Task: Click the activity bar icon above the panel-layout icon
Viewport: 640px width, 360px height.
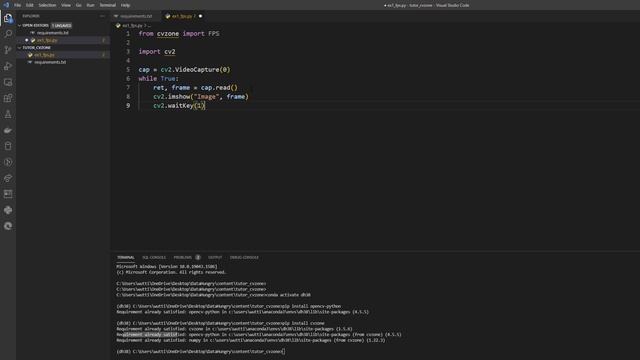Action: point(8,178)
